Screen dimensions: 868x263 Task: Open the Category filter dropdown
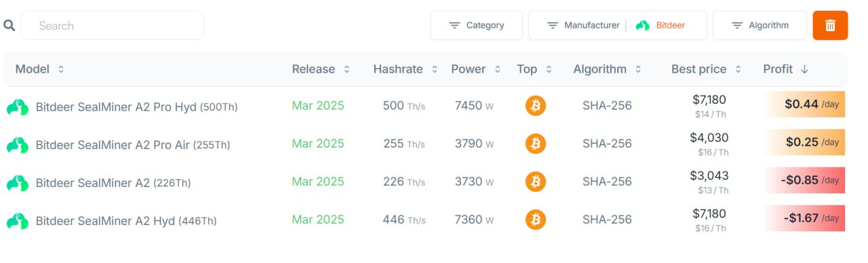coord(476,26)
